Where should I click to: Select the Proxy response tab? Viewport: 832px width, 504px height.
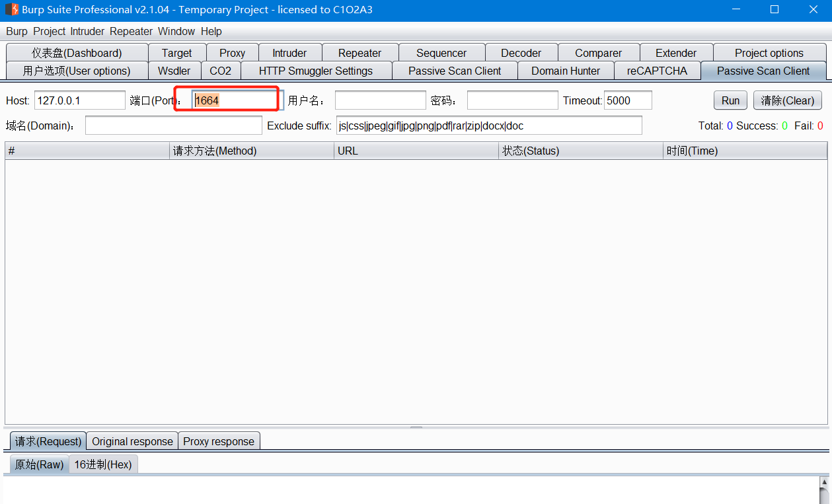click(x=219, y=441)
